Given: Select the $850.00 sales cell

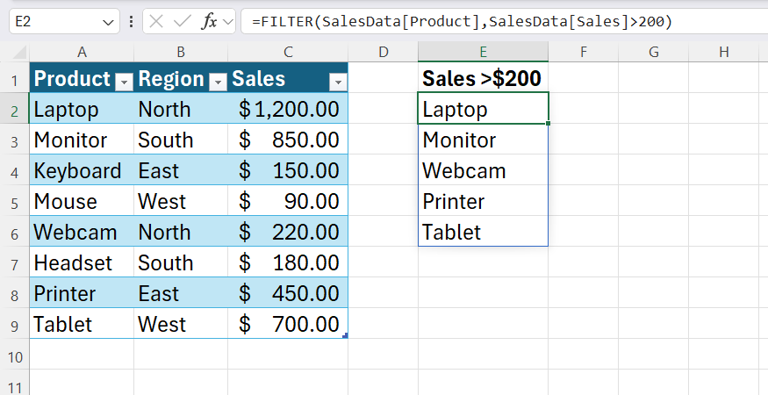Looking at the screenshot, I should 288,140.
